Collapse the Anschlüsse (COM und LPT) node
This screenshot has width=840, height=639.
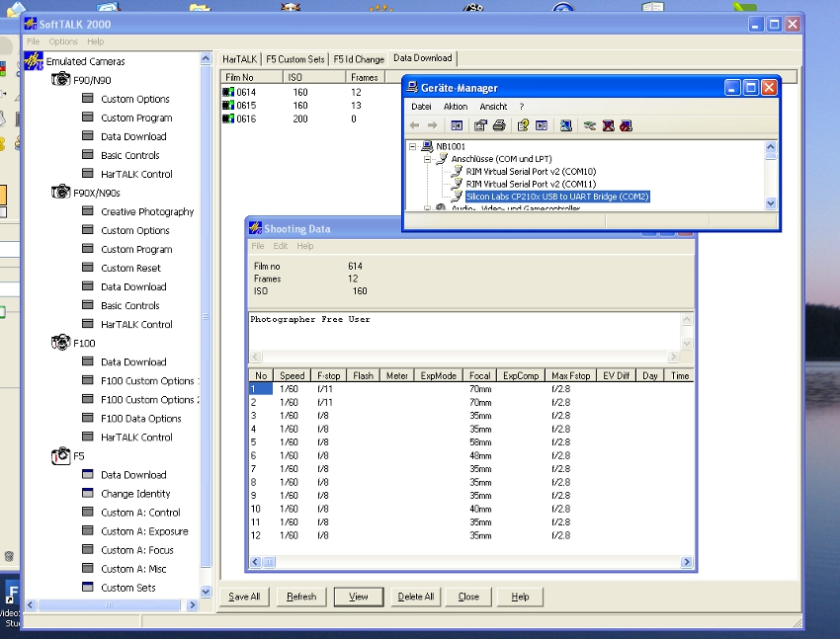(x=428, y=159)
